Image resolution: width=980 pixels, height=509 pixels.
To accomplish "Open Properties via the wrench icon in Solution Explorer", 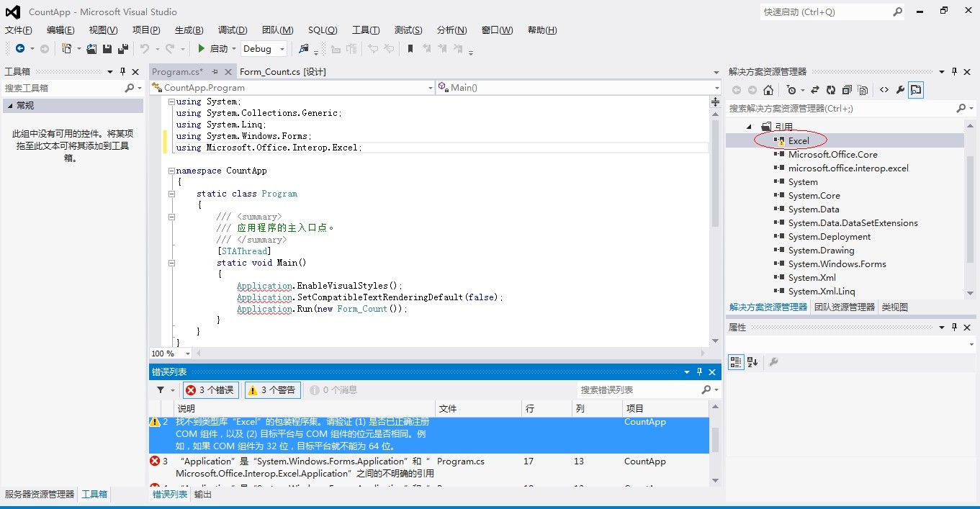I will coord(900,90).
